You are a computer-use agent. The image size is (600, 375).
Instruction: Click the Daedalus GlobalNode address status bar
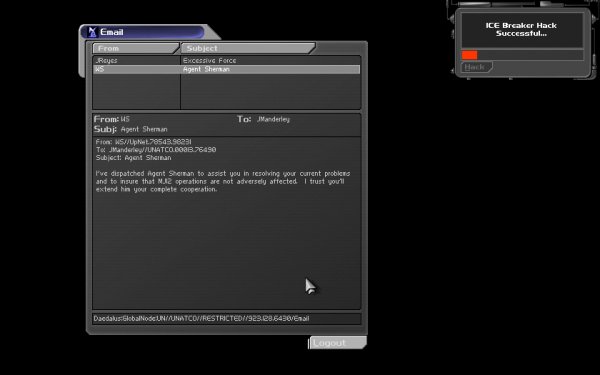click(x=227, y=318)
